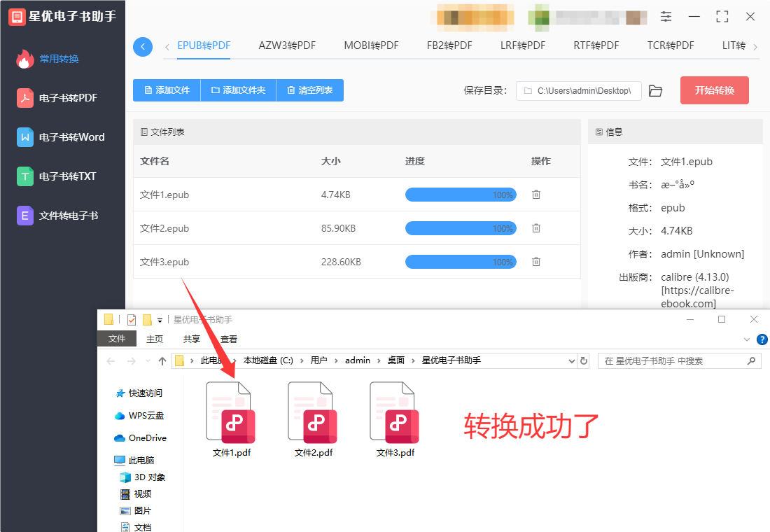Click the blue Word icon in sidebar
This screenshot has width=770, height=532.
25,137
